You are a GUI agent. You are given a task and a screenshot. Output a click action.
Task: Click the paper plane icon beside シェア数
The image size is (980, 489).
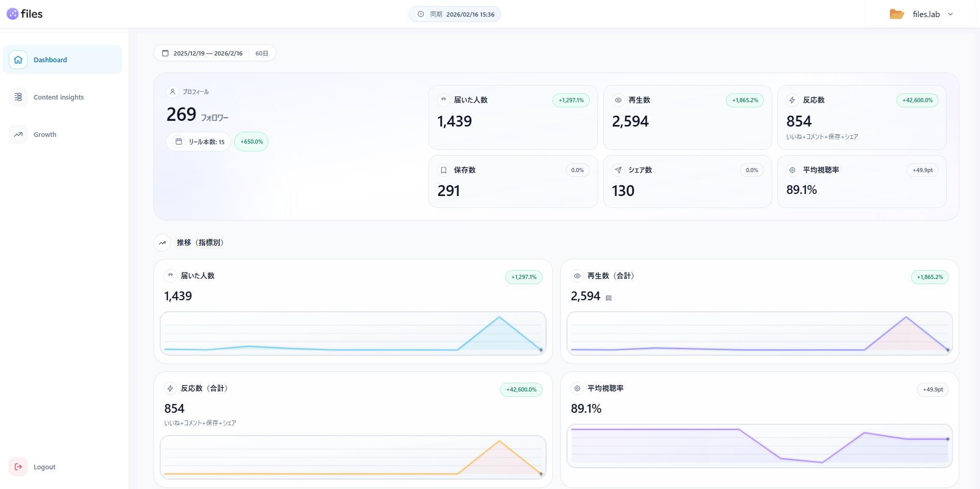(618, 170)
